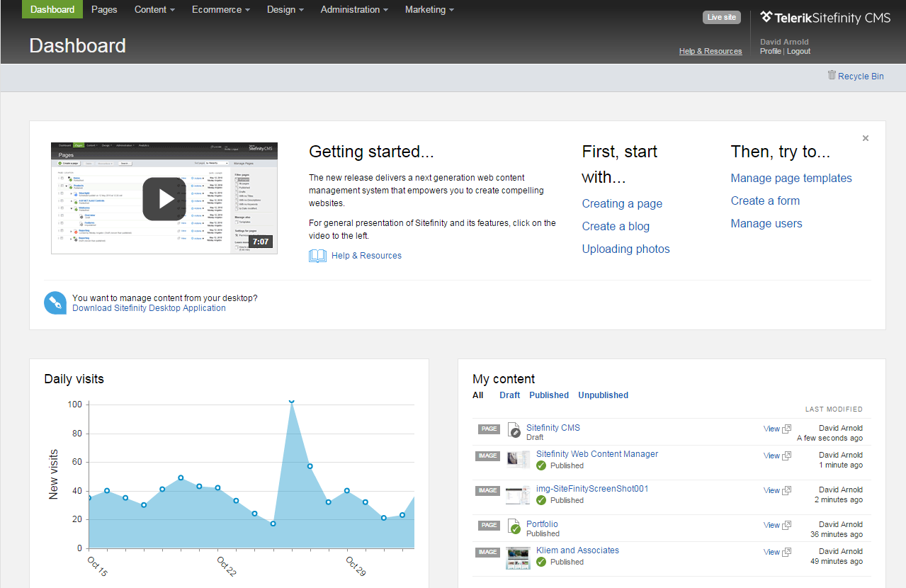Dismiss the Getting started panel

click(x=866, y=138)
